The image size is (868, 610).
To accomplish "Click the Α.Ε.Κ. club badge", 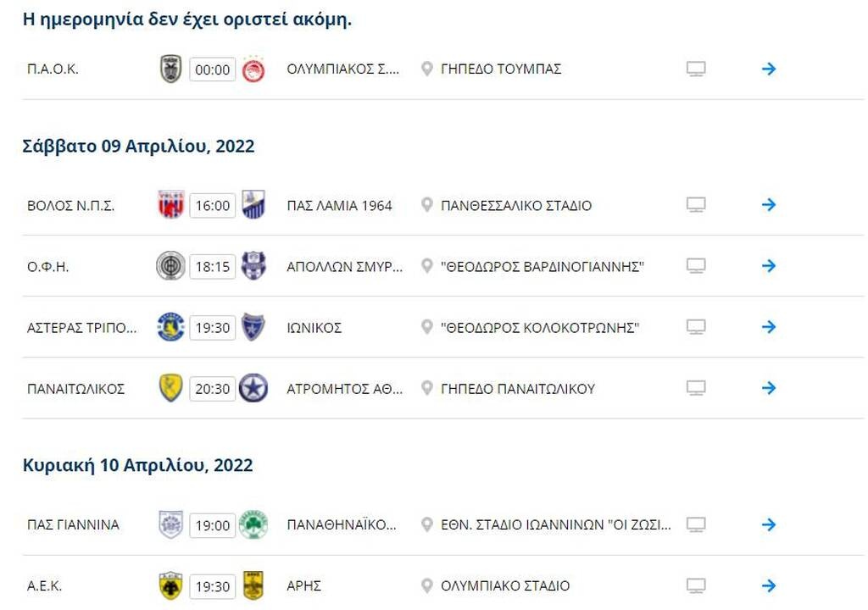I will [x=173, y=585].
